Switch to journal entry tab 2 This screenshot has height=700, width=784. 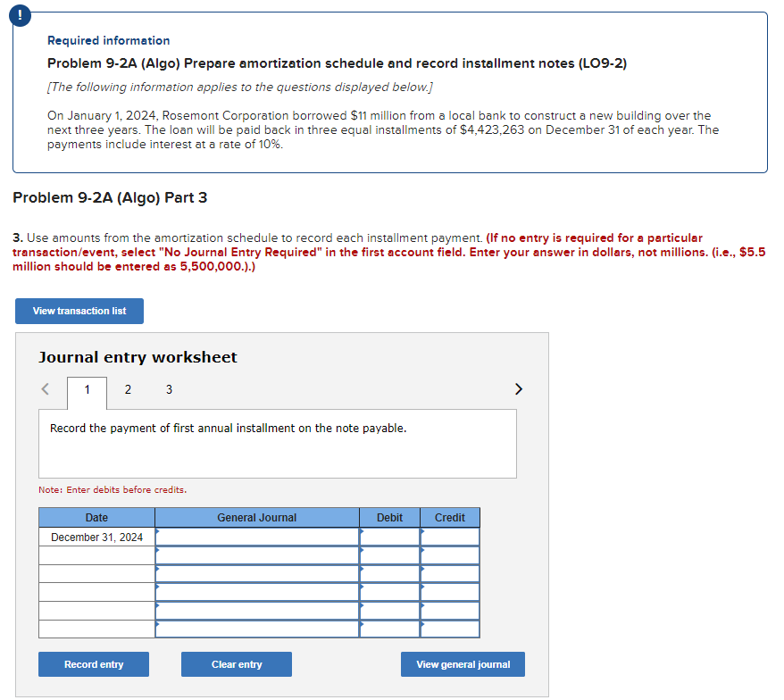128,389
